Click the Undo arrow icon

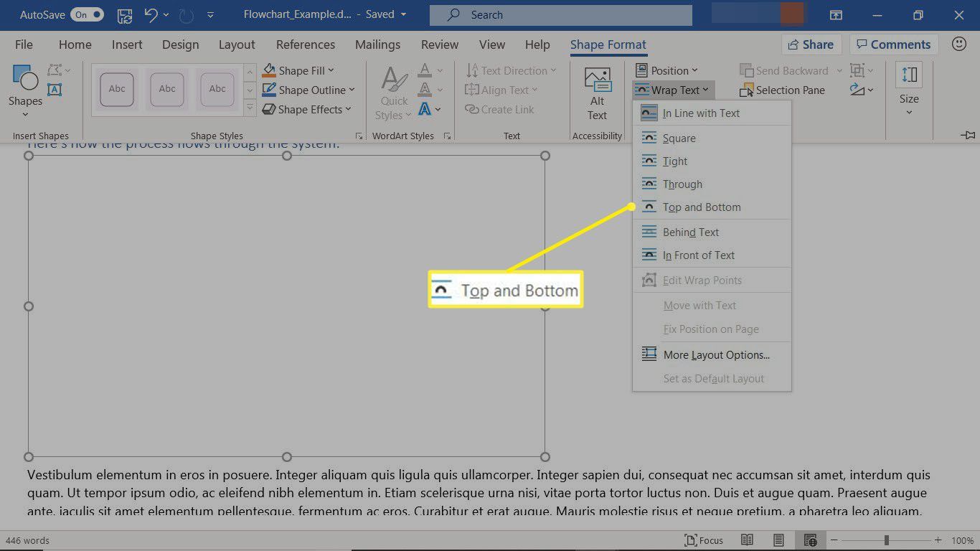(150, 14)
